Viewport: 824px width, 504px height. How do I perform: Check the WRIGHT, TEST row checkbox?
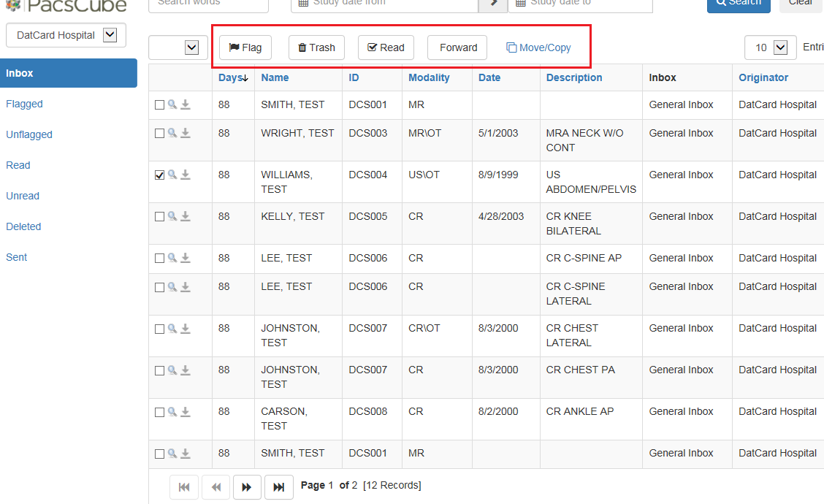click(160, 134)
